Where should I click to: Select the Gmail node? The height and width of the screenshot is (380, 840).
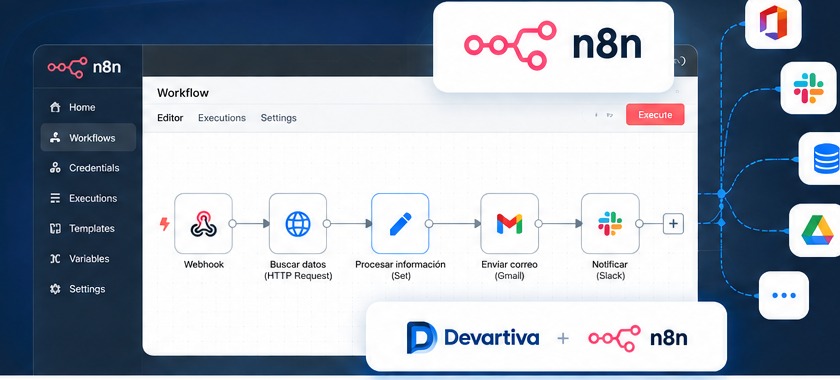[x=509, y=223]
